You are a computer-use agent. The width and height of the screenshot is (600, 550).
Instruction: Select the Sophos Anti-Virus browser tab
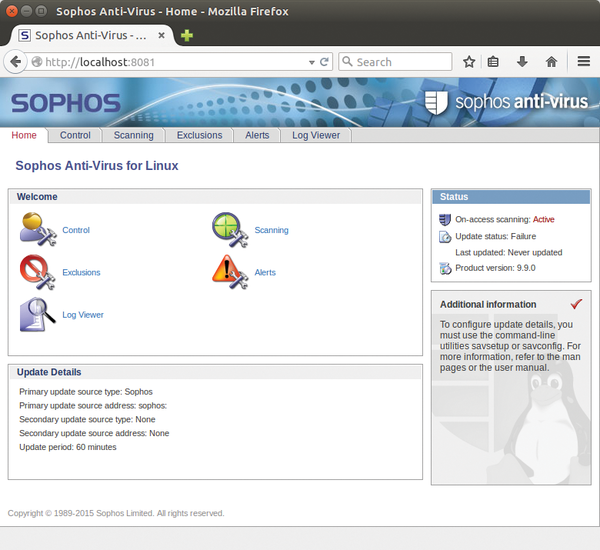click(92, 36)
